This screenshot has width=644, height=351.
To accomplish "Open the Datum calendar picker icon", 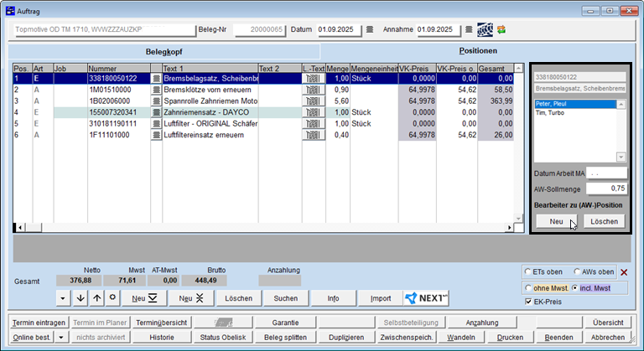I will (370, 29).
